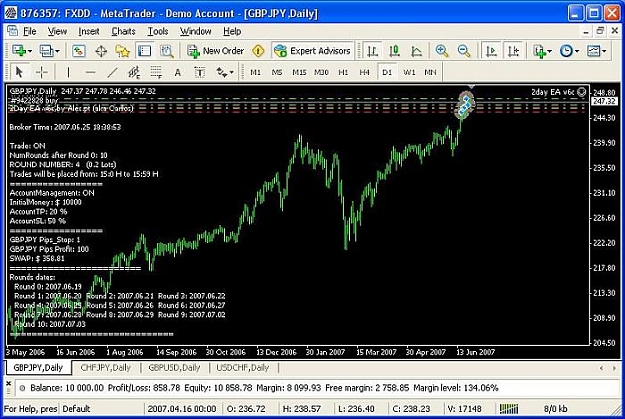Select the Trendline drawing tool
Screen dimensions: 625x419
112,73
